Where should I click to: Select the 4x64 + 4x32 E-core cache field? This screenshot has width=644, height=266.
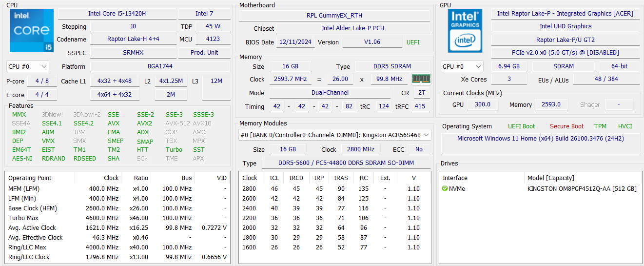pos(115,95)
